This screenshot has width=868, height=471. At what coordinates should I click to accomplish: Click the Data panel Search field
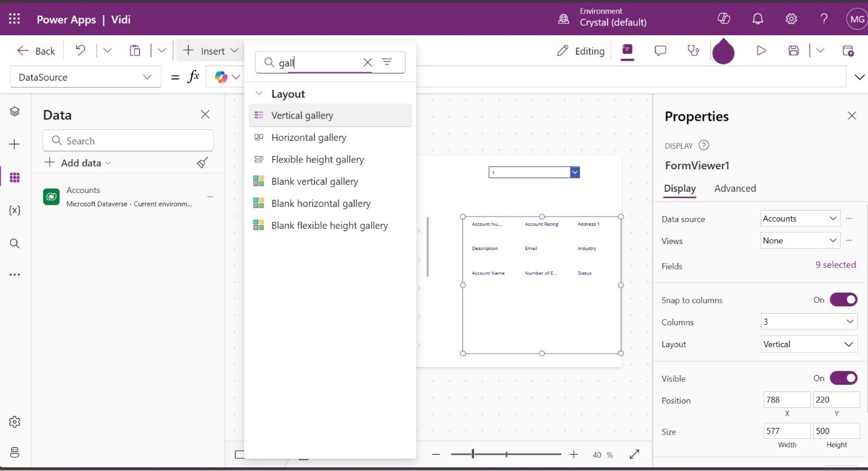(x=128, y=141)
